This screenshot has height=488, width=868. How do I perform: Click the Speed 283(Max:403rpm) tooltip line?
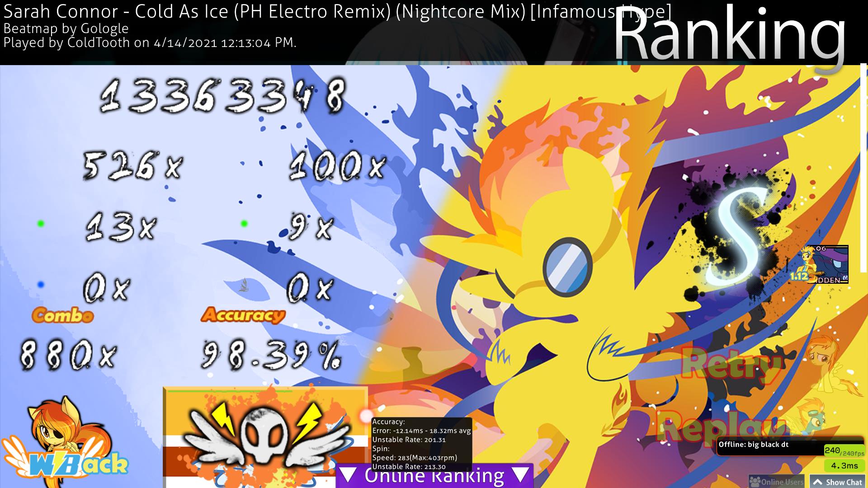(x=415, y=458)
